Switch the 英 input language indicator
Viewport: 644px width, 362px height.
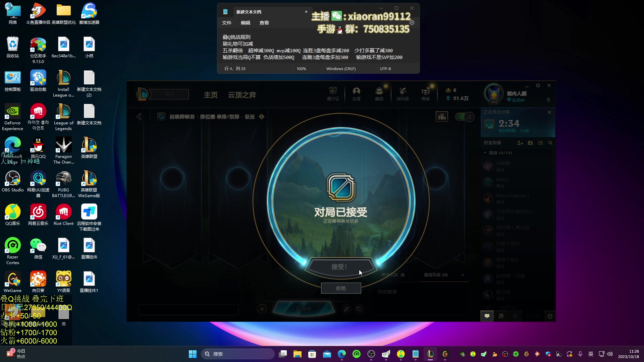point(591,354)
